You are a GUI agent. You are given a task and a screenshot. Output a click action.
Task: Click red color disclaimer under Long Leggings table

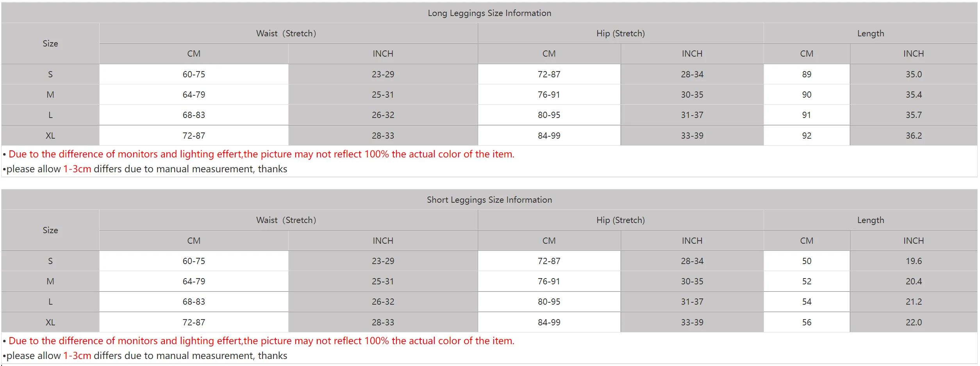coord(261,154)
